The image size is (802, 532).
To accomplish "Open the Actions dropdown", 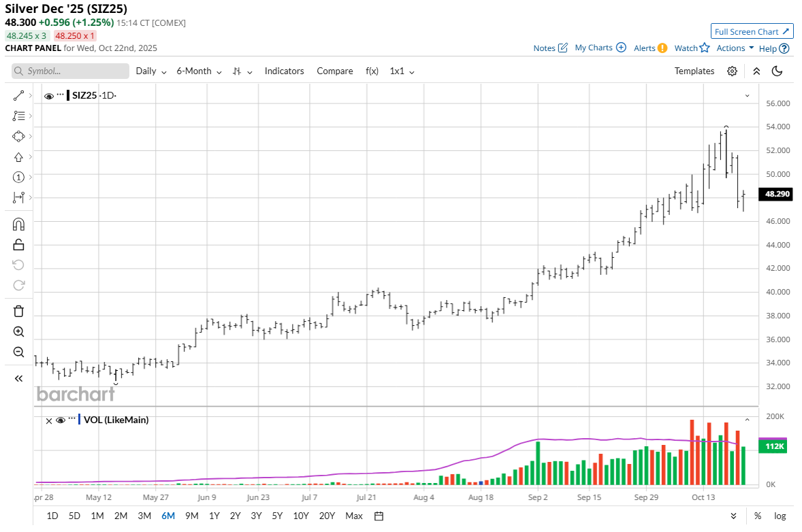I will 735,48.
